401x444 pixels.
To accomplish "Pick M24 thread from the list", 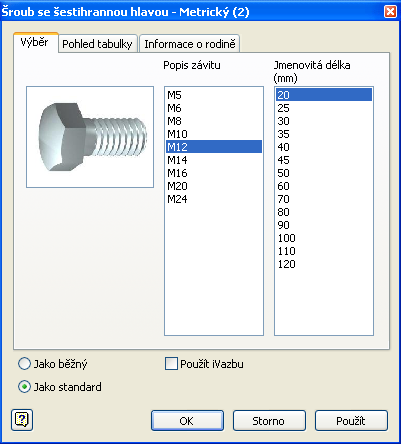I will [x=214, y=199].
